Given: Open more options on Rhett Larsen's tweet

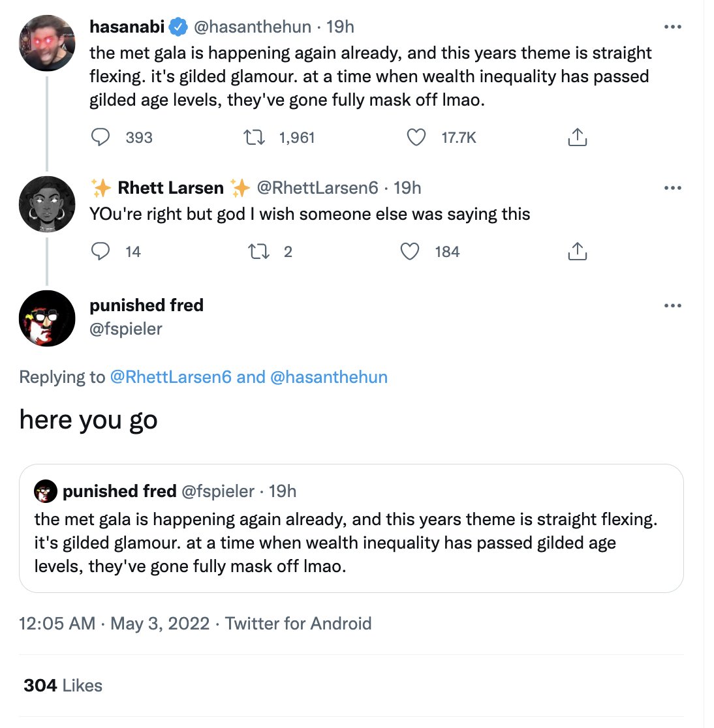Looking at the screenshot, I should click(x=673, y=188).
